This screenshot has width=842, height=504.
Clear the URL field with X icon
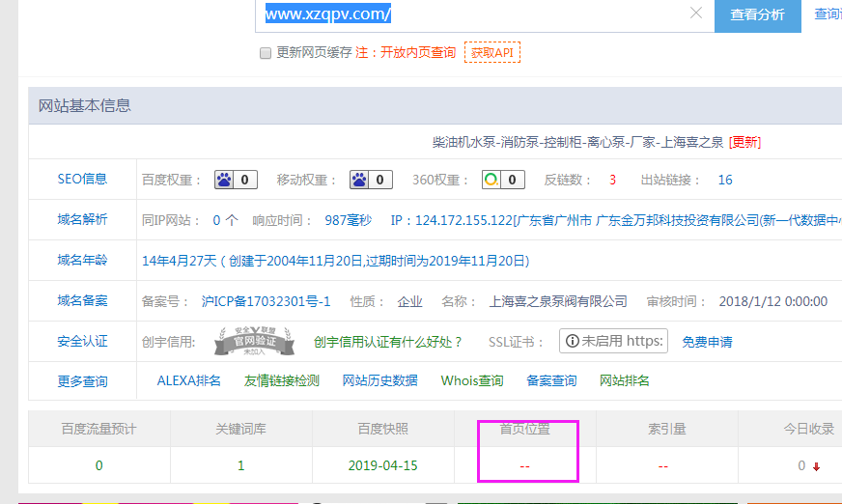696,13
